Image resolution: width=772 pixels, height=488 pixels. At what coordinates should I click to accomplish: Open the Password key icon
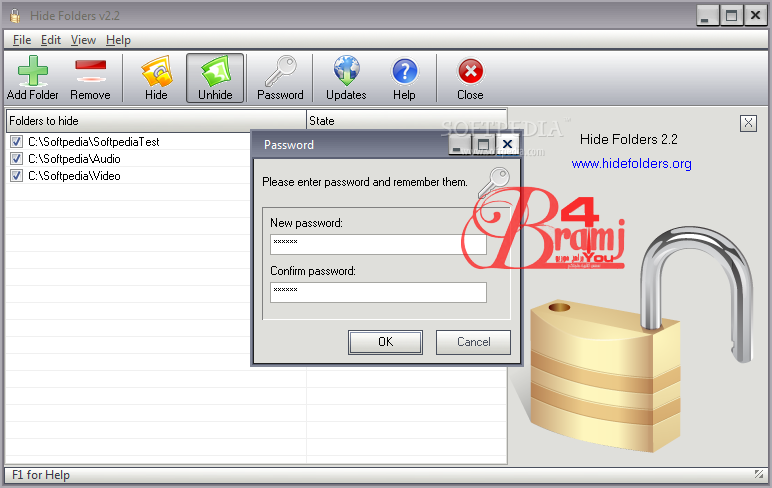tap(280, 73)
